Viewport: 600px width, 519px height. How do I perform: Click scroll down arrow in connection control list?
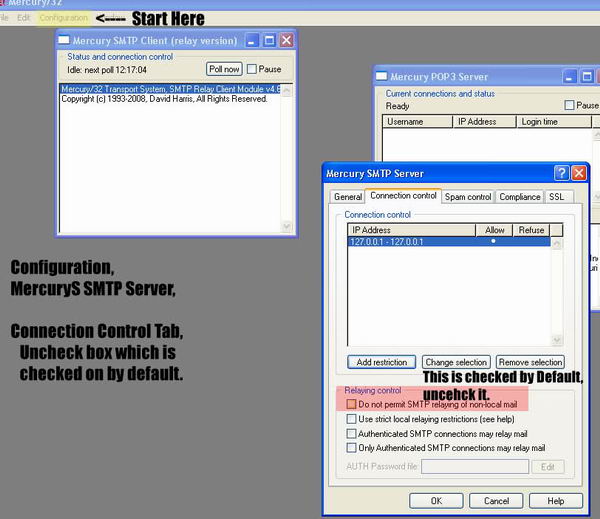pos(557,340)
